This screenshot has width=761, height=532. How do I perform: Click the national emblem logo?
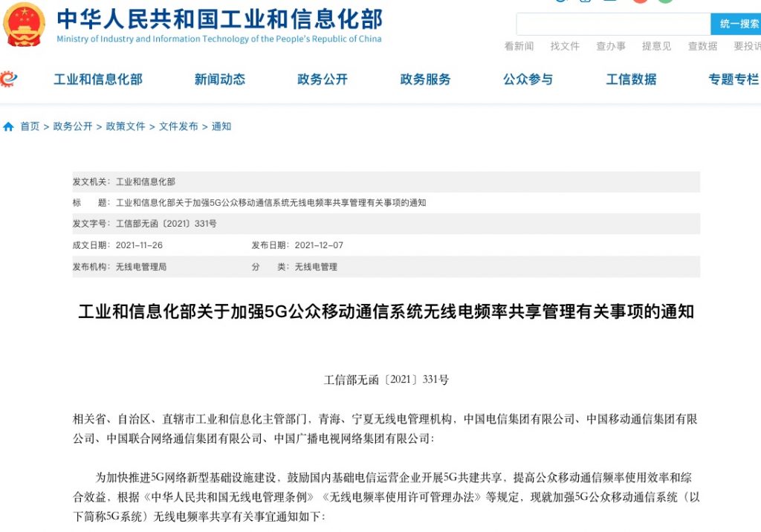point(24,25)
